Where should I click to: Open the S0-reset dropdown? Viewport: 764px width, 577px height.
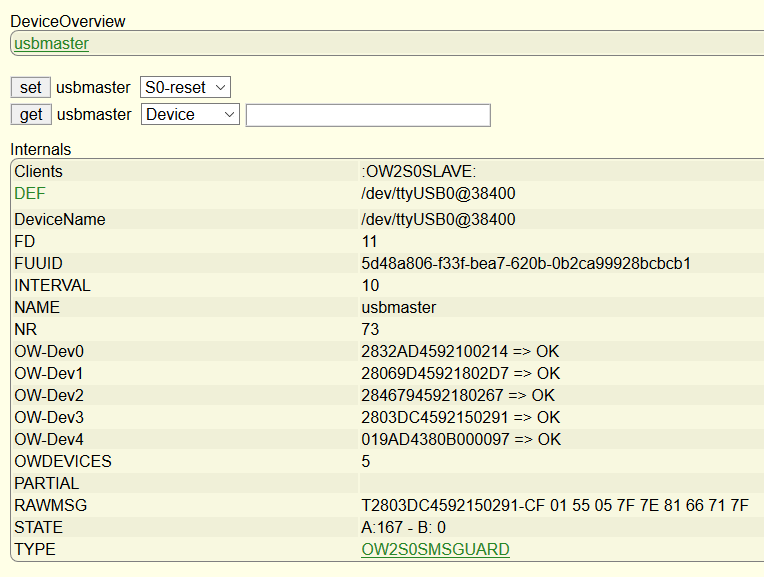click(x=185, y=87)
